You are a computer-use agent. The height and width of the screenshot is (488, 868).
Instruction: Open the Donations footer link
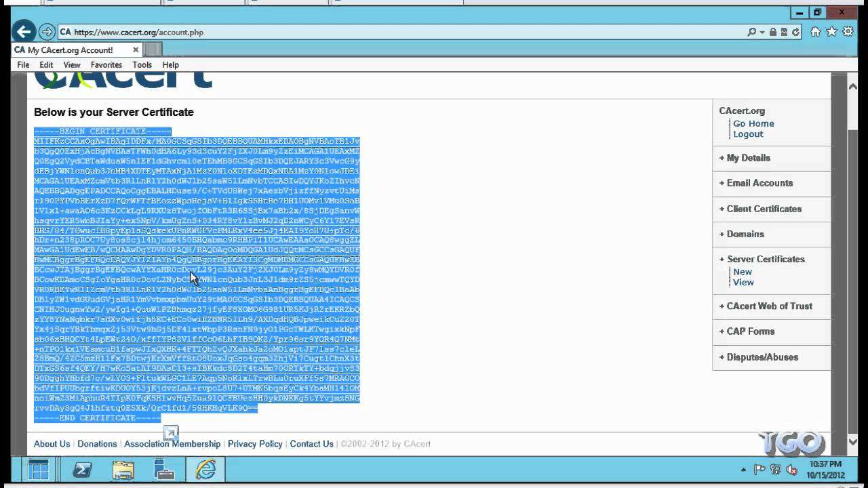(x=97, y=444)
